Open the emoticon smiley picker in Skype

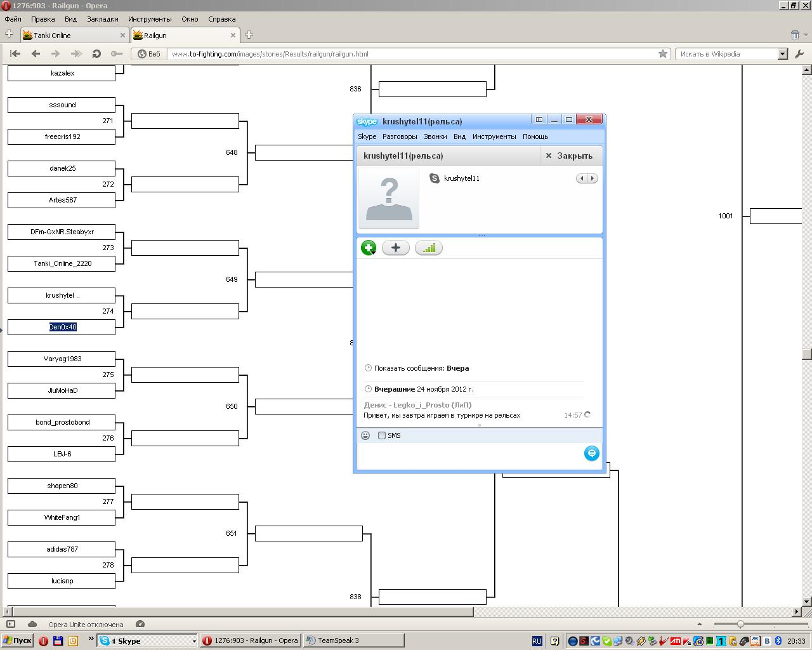coord(365,435)
